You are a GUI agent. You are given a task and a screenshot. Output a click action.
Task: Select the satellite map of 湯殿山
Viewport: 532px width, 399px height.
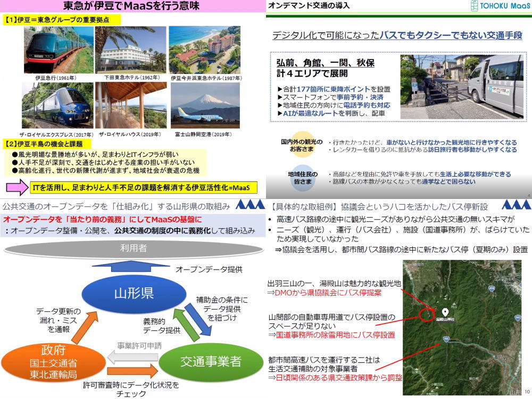[x=462, y=327]
